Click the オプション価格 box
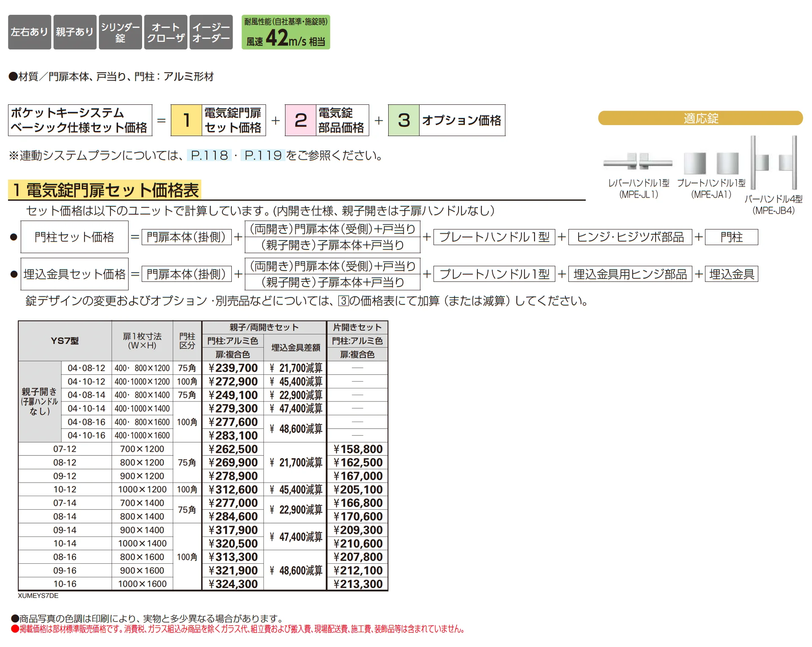 pos(462,120)
